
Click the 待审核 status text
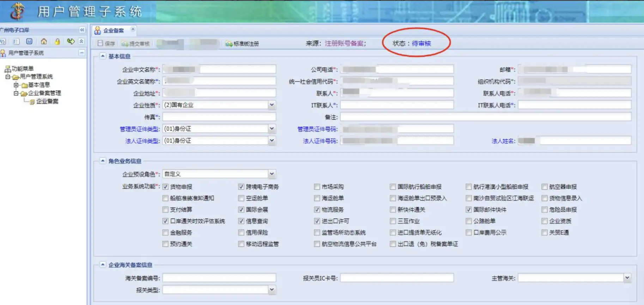coord(421,43)
